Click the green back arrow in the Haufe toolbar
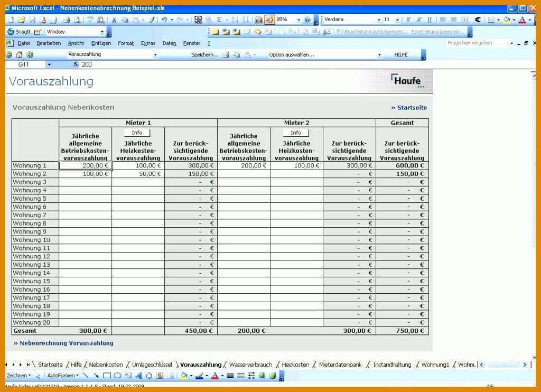The width and height of the screenshot is (541, 392). point(10,54)
